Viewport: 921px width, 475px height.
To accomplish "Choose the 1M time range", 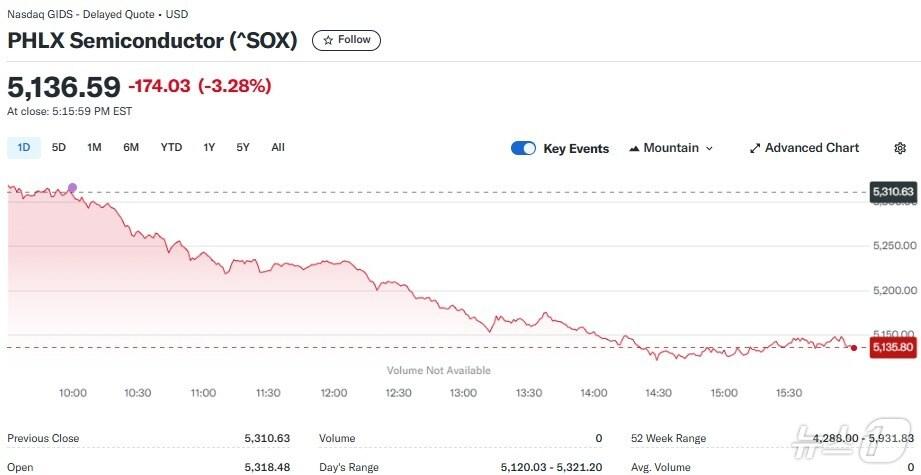I will pos(94,147).
